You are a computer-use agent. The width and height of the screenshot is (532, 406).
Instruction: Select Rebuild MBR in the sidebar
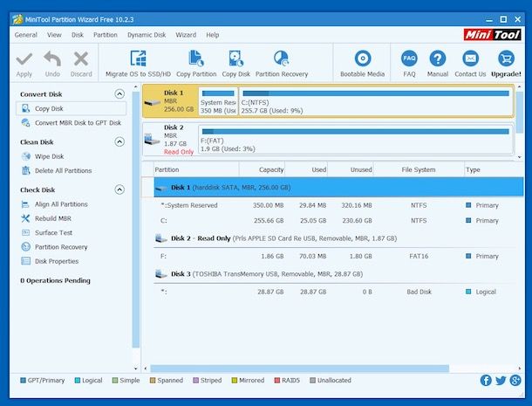[46, 218]
